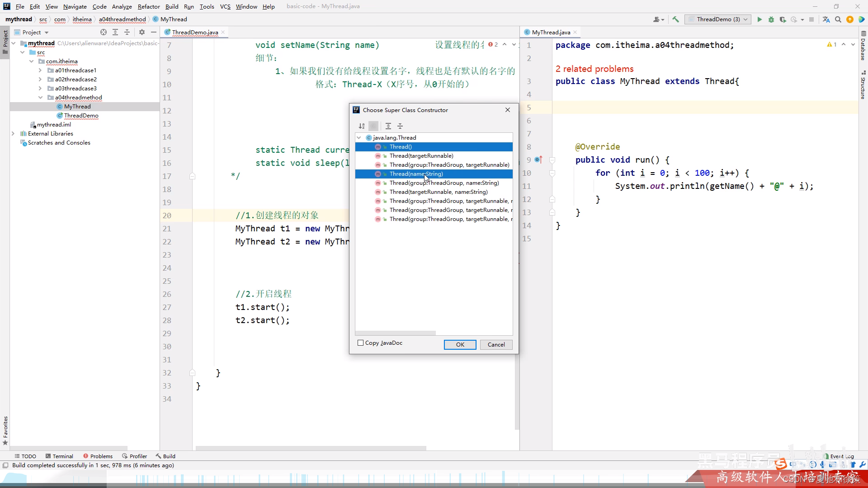The width and height of the screenshot is (868, 488).
Task: Click the Build project hammer icon
Action: point(675,19)
